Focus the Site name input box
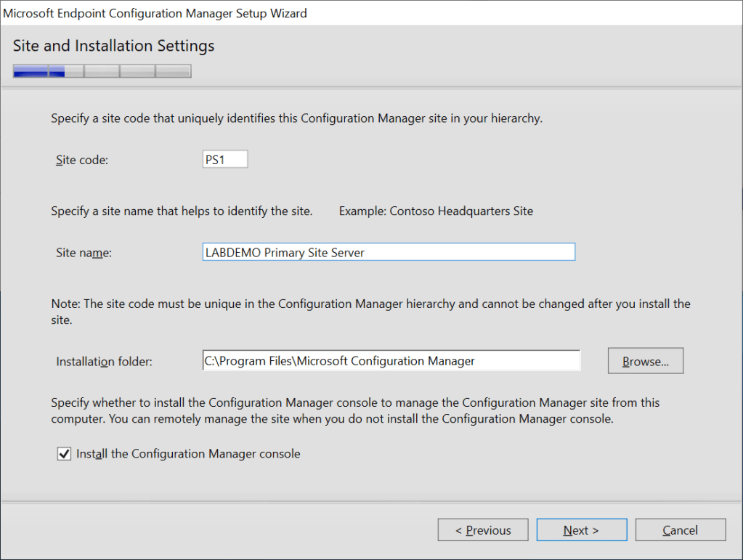The width and height of the screenshot is (743, 560). click(389, 252)
